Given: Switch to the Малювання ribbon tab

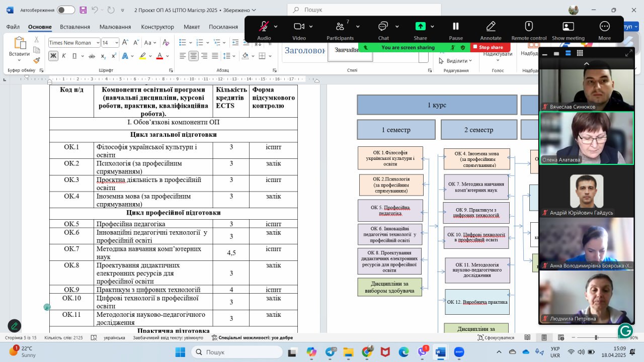Looking at the screenshot, I should [x=115, y=27].
